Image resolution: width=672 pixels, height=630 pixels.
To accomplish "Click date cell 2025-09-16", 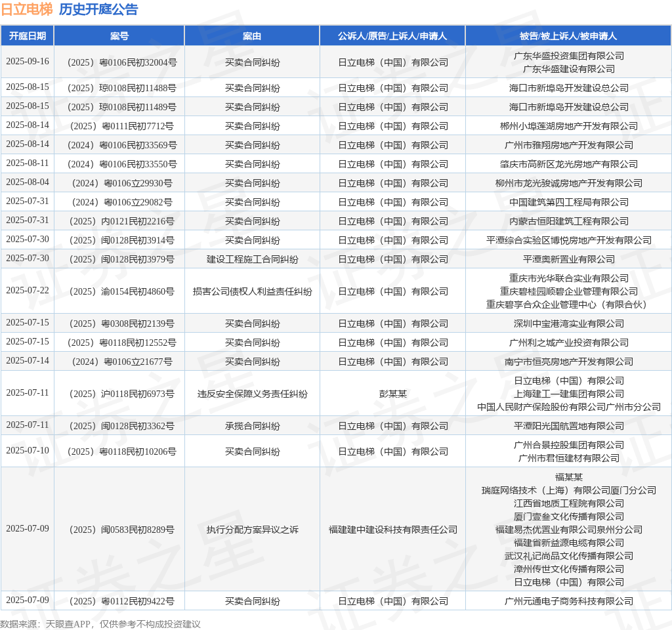I will [x=28, y=61].
